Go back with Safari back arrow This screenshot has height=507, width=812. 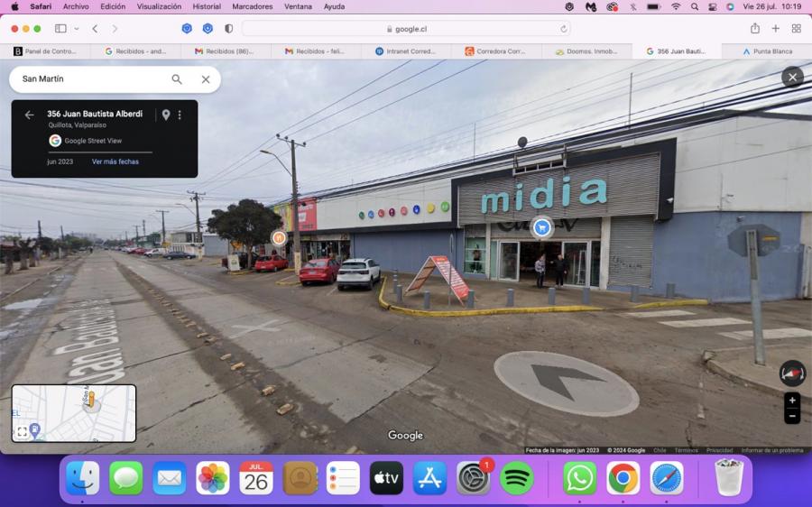(x=95, y=29)
